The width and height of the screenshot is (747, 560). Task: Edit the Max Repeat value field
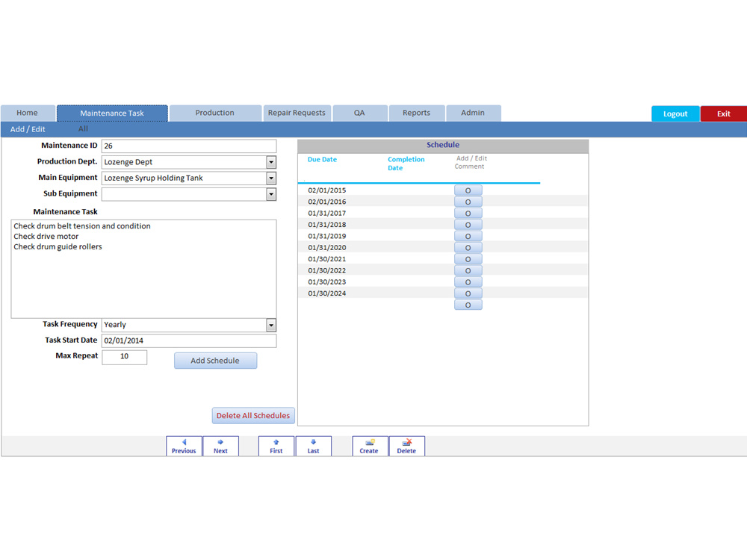(124, 357)
